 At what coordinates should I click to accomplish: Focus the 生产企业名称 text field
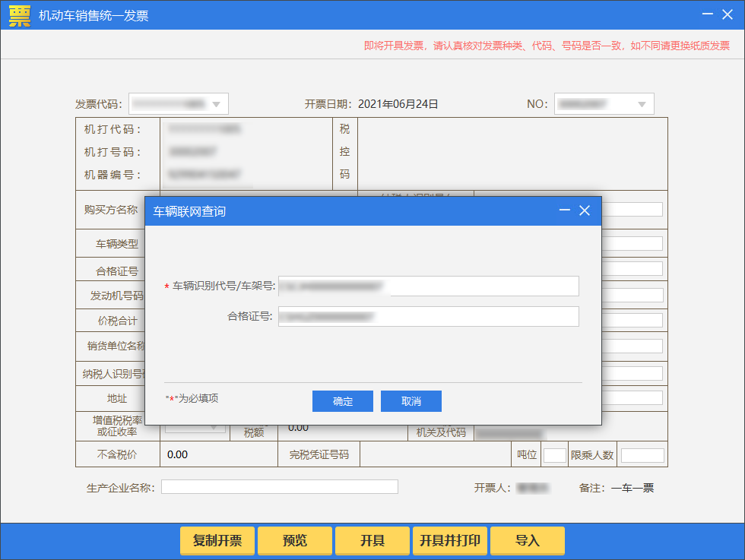coord(279,487)
